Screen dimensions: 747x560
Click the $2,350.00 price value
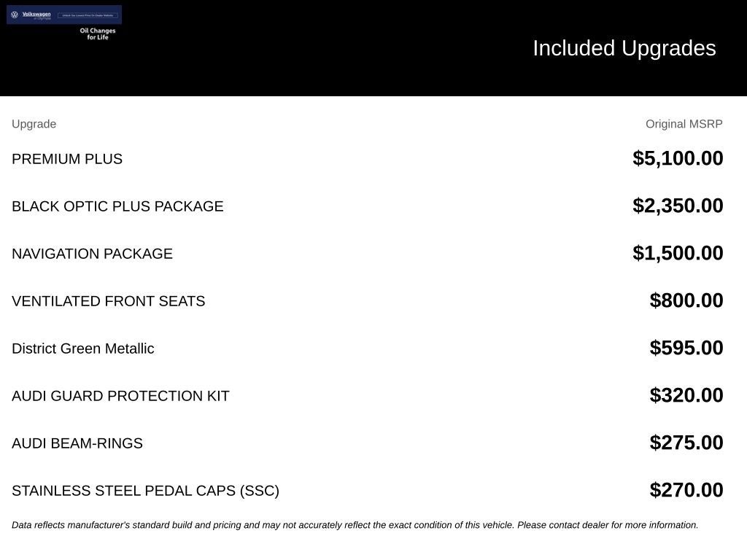pyautogui.click(x=678, y=206)
